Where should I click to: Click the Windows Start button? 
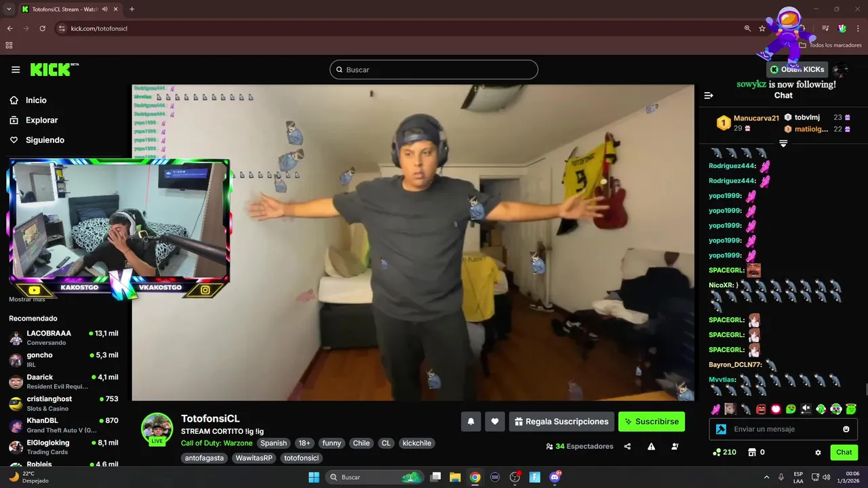coord(314,477)
